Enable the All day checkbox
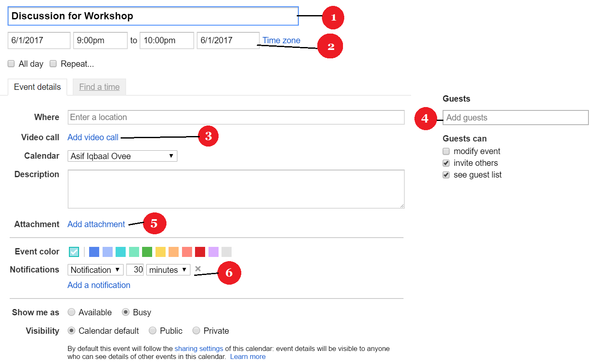The width and height of the screenshot is (604, 364). click(11, 63)
